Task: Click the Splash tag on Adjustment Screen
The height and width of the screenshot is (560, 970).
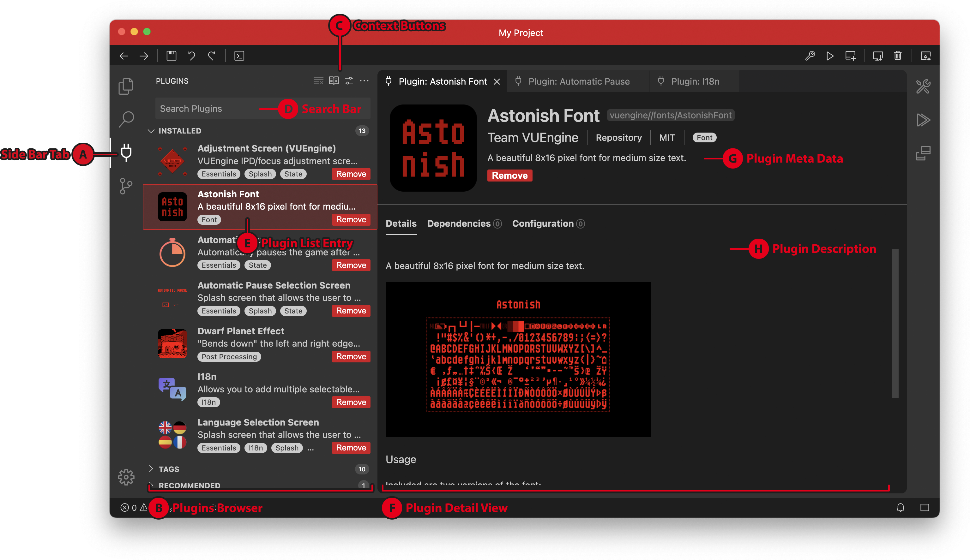Action: click(260, 174)
